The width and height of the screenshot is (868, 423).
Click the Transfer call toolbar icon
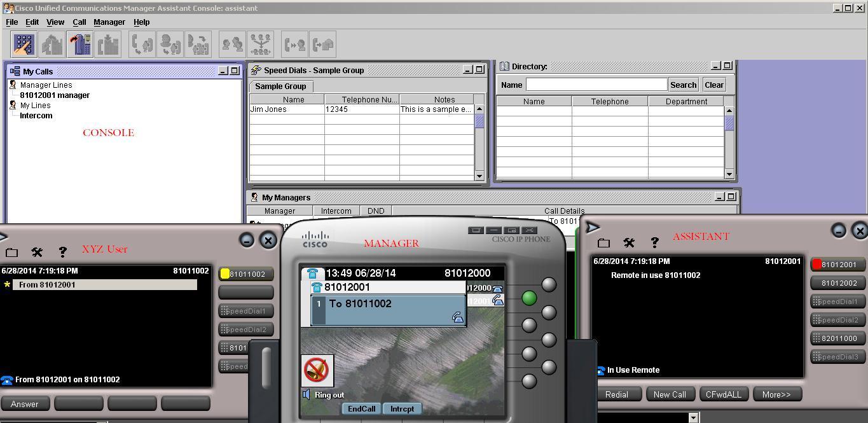142,45
